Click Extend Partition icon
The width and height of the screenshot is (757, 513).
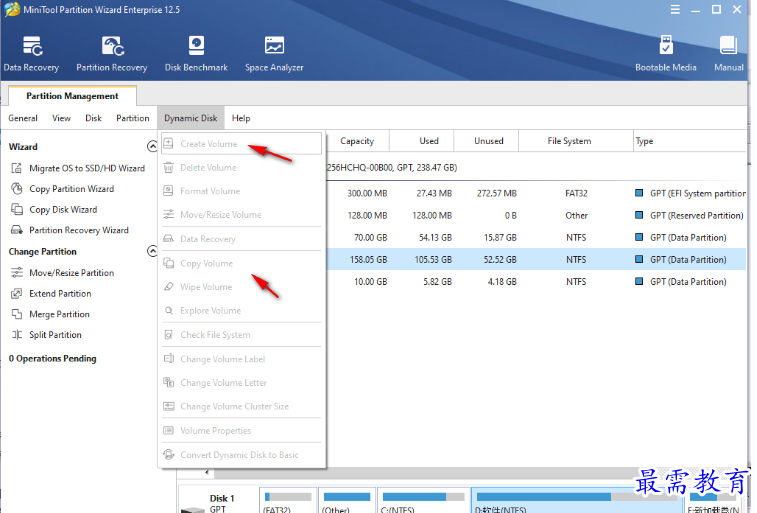click(17, 293)
